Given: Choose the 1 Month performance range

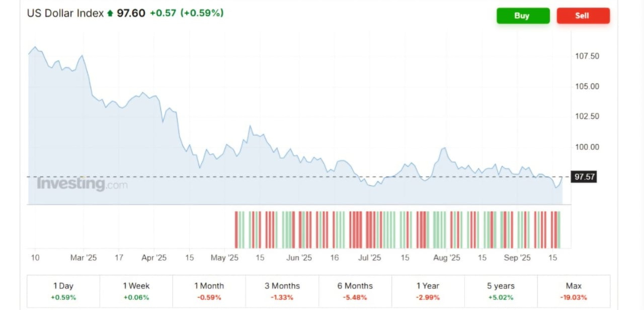Looking at the screenshot, I should [x=209, y=291].
